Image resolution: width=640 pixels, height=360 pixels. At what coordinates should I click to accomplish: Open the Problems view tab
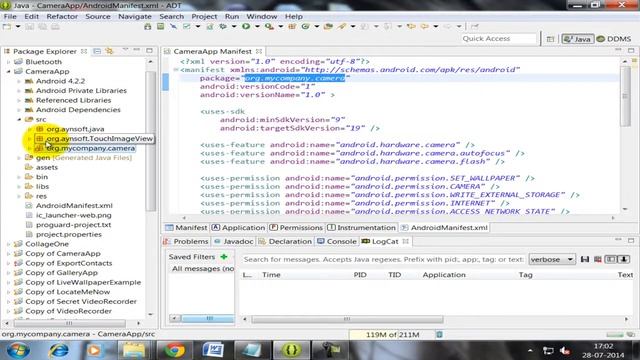(186, 242)
